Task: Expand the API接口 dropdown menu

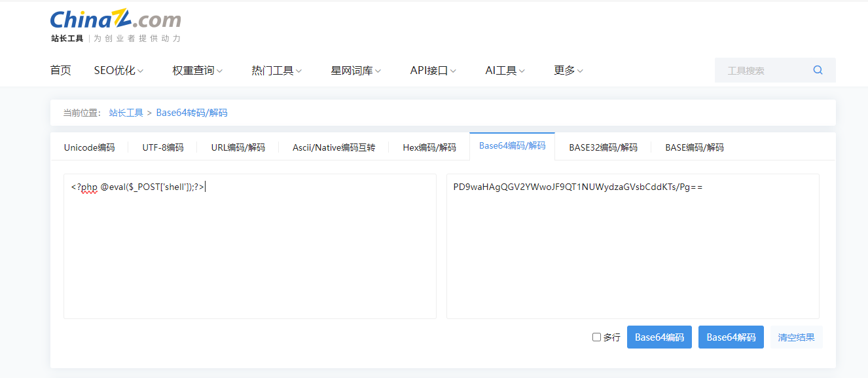Action: [433, 70]
